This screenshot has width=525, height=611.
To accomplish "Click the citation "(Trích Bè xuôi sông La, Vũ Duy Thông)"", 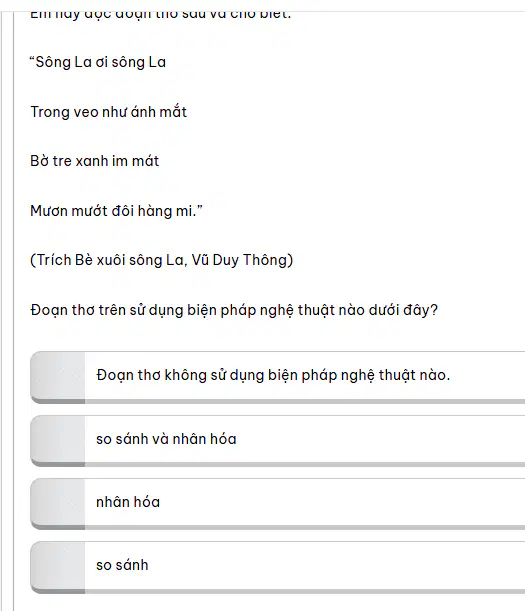I will pos(161,260).
